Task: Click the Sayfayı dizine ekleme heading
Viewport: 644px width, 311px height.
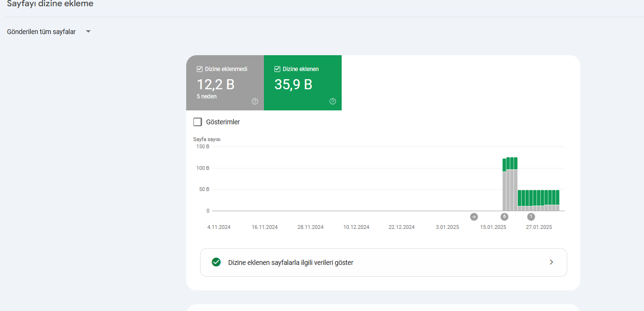Action: pos(50,4)
